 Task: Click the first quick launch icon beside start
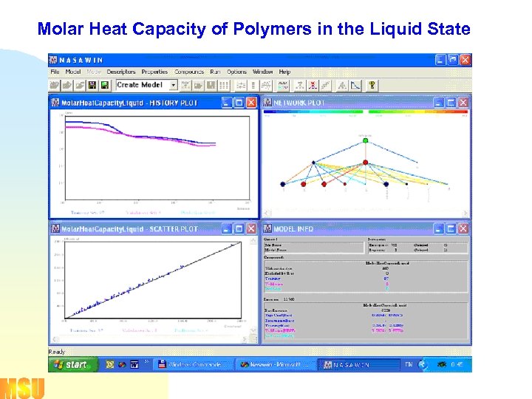click(x=109, y=365)
